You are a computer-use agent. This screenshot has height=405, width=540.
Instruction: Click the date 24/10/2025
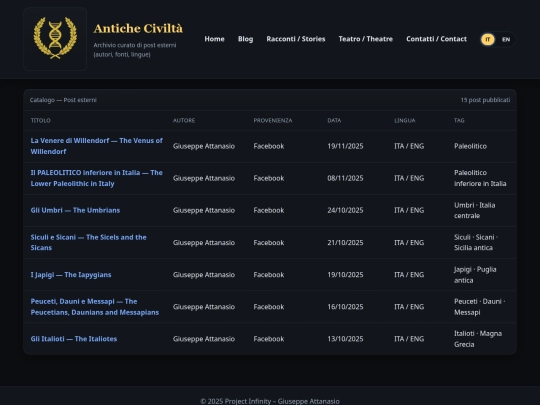pos(345,210)
